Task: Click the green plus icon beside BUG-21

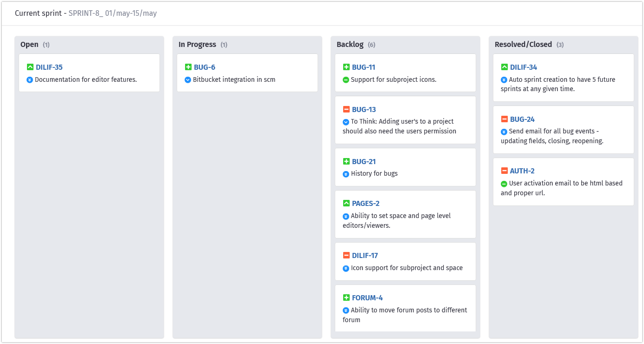Action: click(346, 161)
